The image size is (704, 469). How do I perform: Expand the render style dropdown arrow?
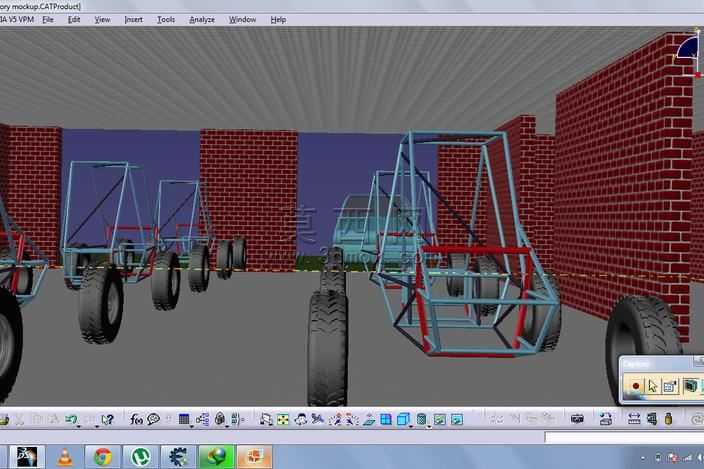pos(429,425)
